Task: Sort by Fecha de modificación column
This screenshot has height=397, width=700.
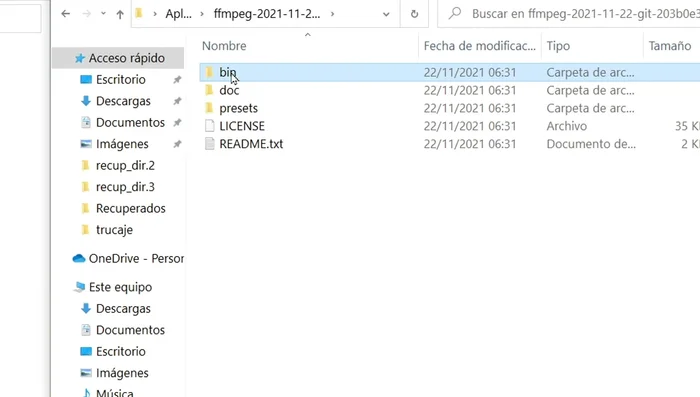Action: click(480, 46)
